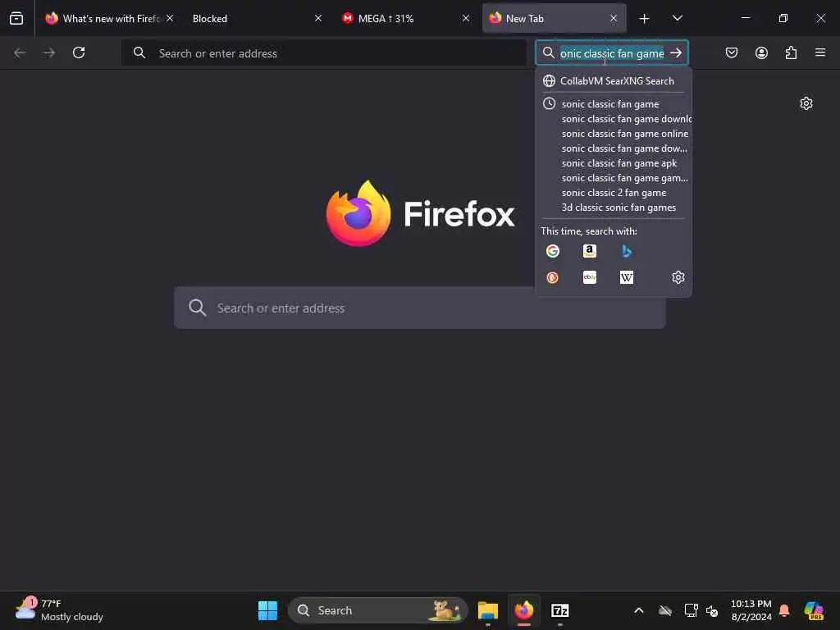Open File Explorer from taskbar

(x=488, y=610)
